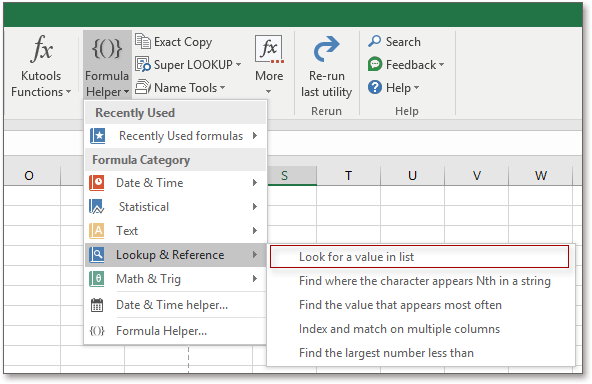Viewport: 592px width, 384px height.
Task: Expand the Statistical submenu arrow
Action: click(255, 207)
